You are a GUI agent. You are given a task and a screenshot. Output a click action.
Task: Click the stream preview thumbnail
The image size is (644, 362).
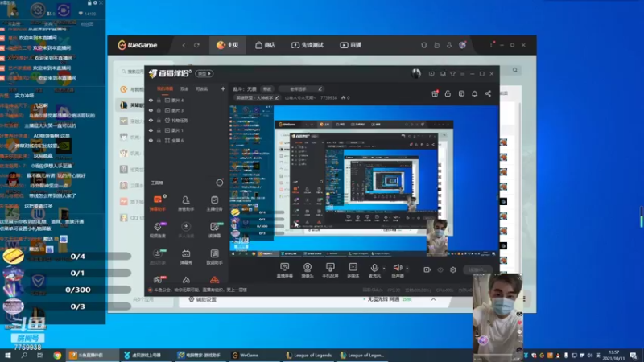364,181
